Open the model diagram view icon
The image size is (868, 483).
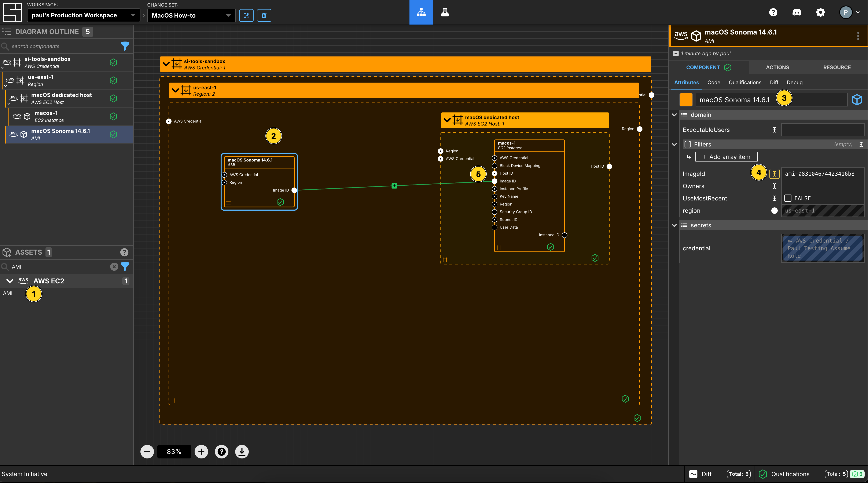421,12
